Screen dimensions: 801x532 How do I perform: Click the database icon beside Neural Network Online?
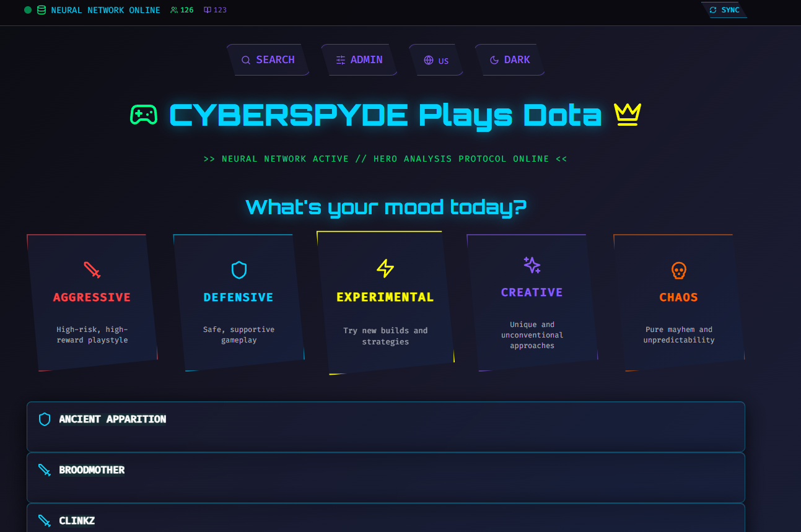click(x=42, y=10)
